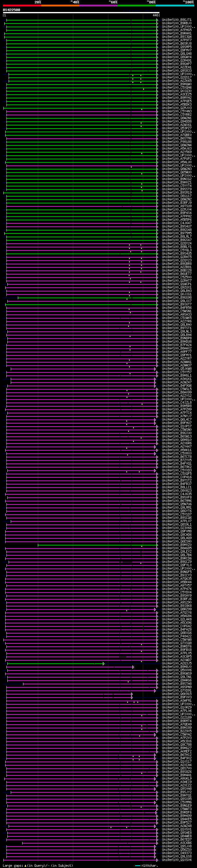Viewport: 197px width, 868px height.
Task: Click the =100char. scale legend
Action: (x=146, y=866)
